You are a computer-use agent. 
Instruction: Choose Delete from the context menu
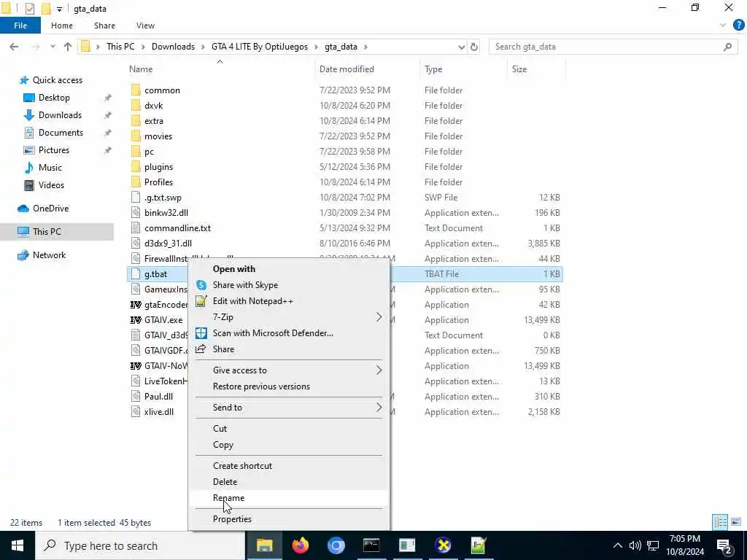coord(289,481)
